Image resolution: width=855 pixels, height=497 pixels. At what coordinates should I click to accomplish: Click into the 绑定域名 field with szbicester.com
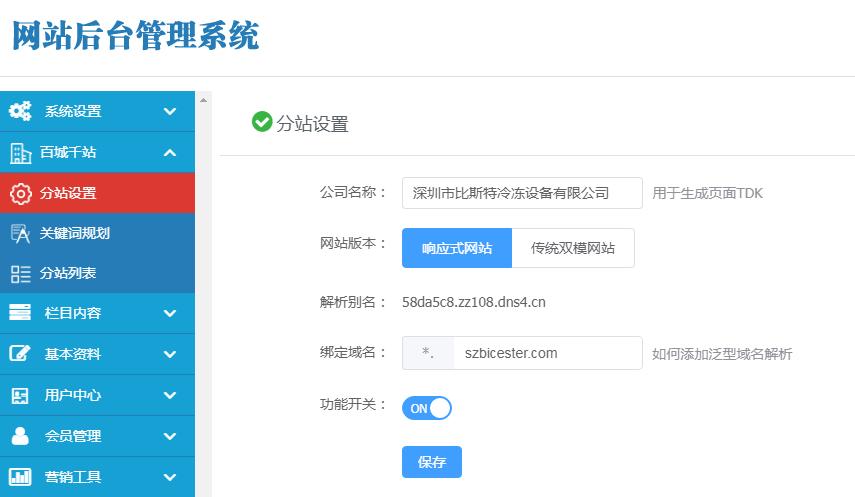(x=547, y=353)
